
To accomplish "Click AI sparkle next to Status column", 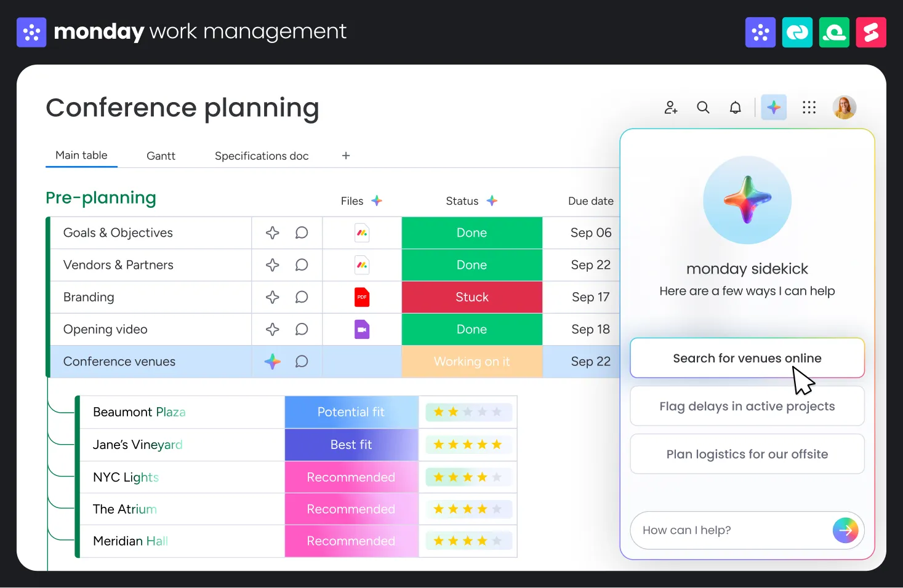I will pos(492,201).
